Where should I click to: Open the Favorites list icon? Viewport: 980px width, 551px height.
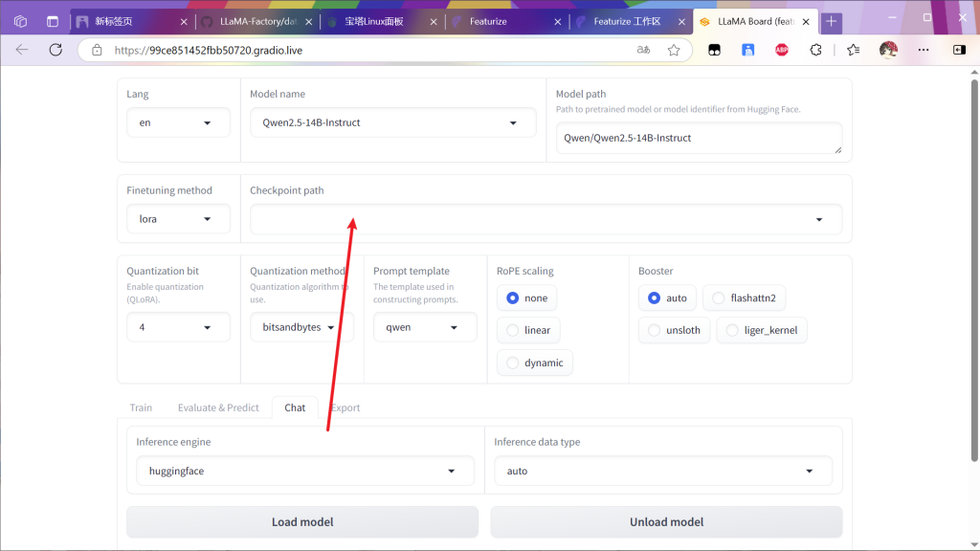click(x=853, y=50)
